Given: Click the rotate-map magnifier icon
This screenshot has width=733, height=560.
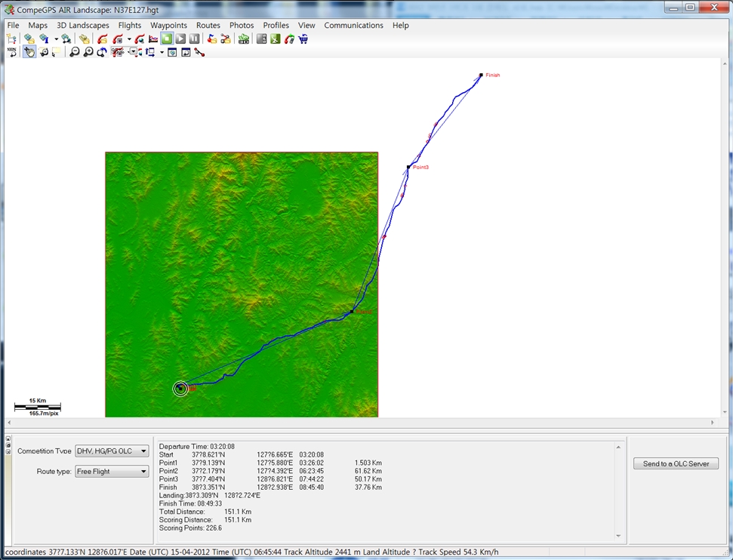Looking at the screenshot, I should click(101, 52).
